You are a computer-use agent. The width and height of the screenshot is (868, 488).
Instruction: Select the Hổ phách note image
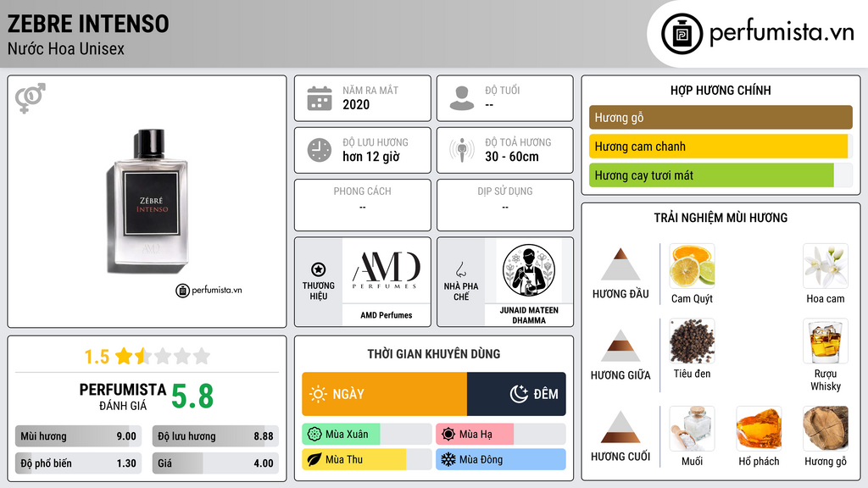tap(759, 429)
